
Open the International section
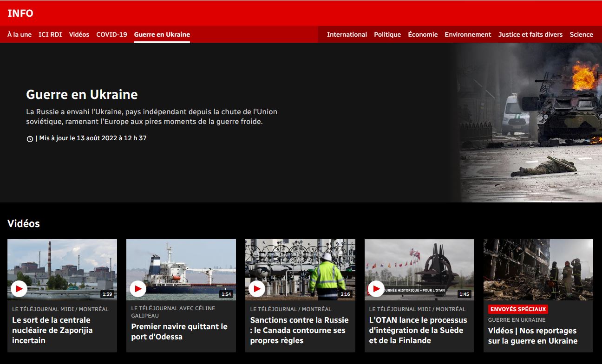click(x=347, y=34)
